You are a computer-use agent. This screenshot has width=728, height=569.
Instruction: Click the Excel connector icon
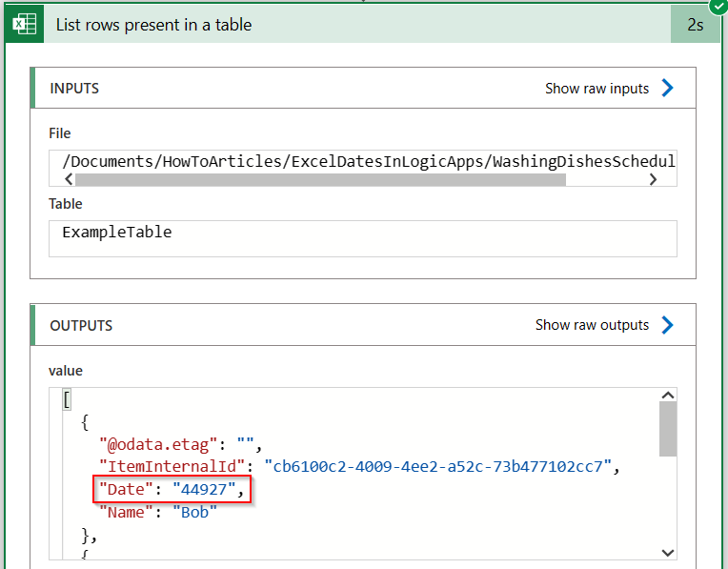pyautogui.click(x=25, y=24)
